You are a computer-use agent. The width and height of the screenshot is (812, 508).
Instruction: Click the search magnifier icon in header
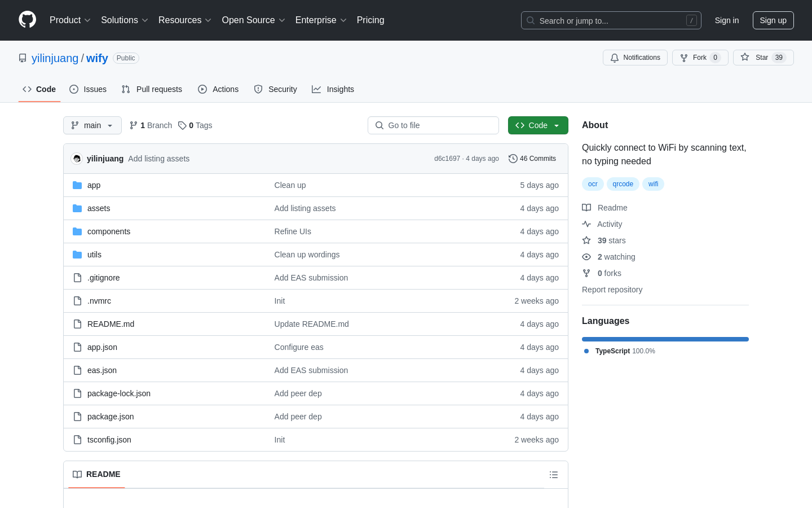[x=531, y=20]
